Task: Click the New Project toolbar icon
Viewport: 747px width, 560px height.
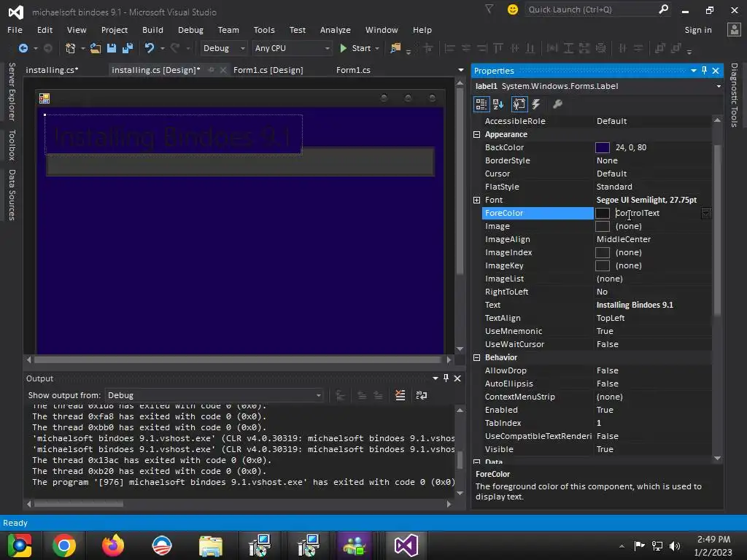Action: 71,48
